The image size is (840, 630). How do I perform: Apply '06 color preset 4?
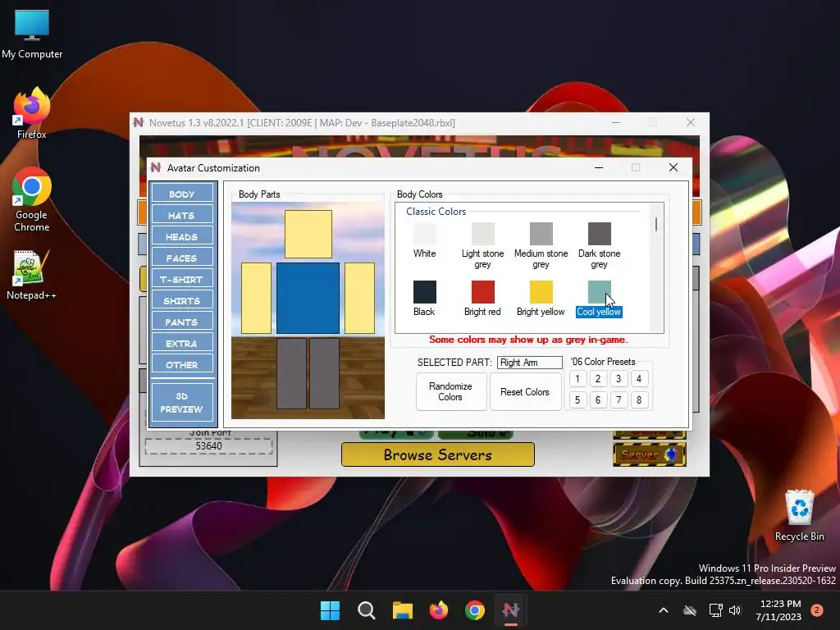click(638, 379)
